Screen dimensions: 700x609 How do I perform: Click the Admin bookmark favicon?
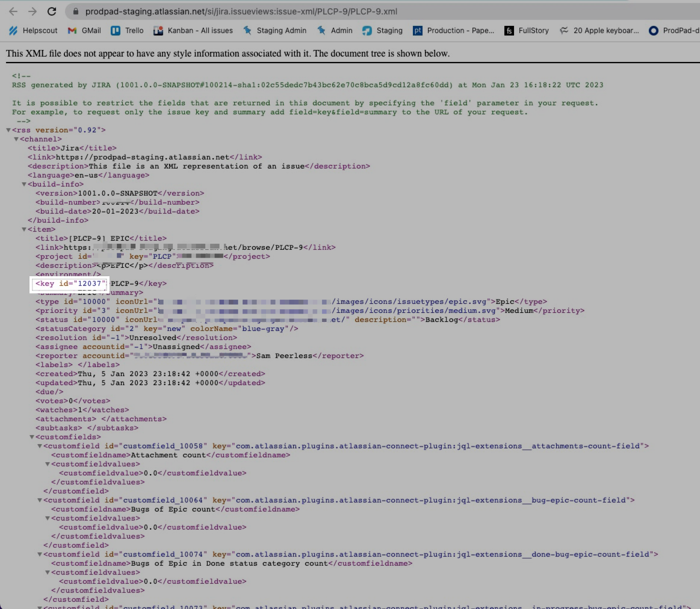click(x=321, y=30)
